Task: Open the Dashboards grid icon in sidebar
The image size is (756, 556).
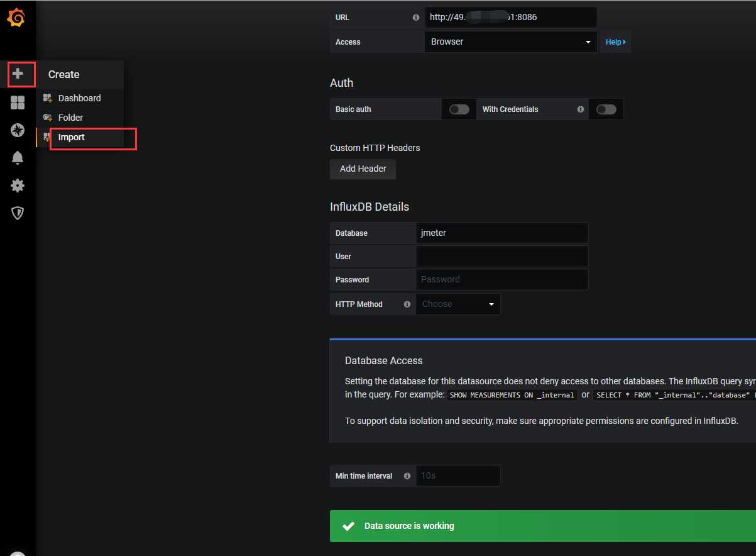Action: (18, 103)
